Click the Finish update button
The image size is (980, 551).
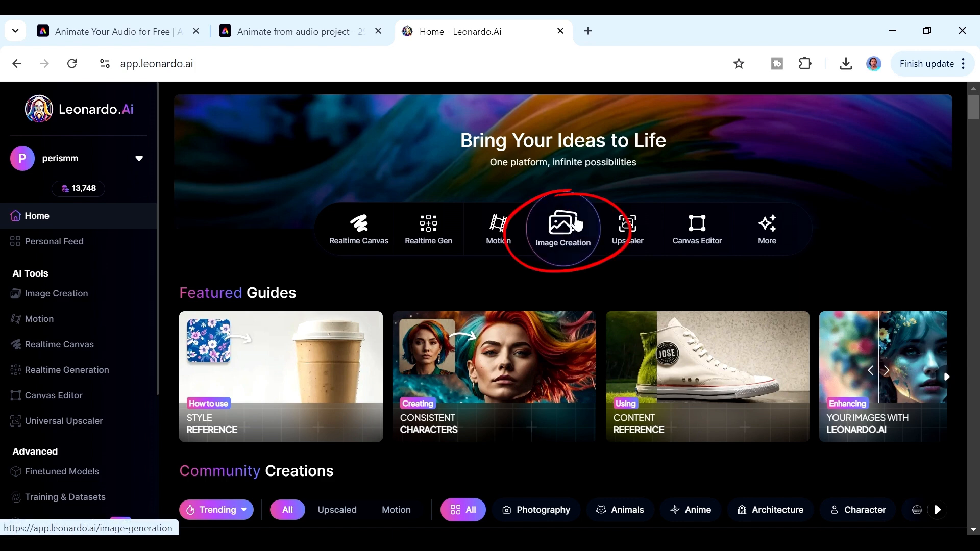pyautogui.click(x=933, y=64)
